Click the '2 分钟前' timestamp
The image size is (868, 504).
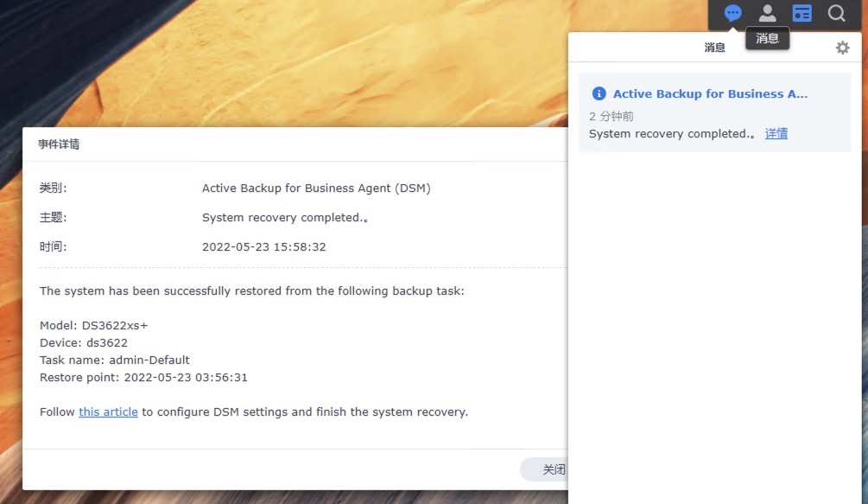[x=611, y=117]
